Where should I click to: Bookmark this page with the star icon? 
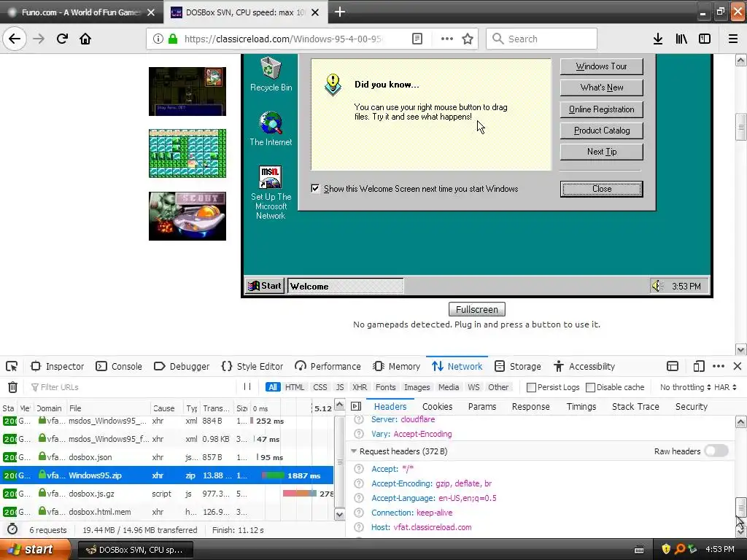click(x=468, y=39)
